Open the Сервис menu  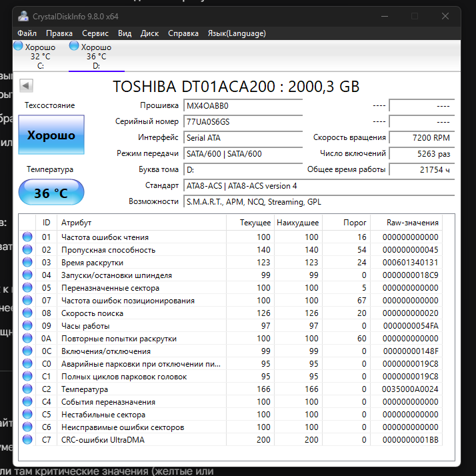coord(95,33)
